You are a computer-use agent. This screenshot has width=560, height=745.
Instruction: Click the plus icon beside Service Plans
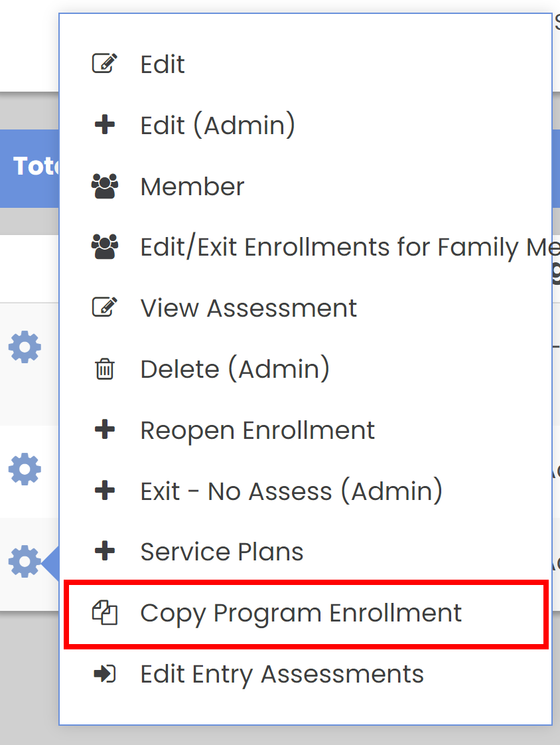pyautogui.click(x=105, y=552)
